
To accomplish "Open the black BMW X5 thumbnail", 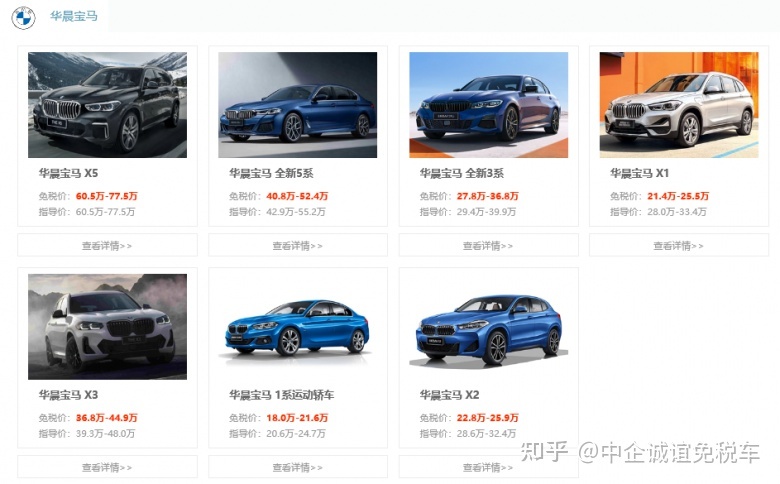I will click(x=107, y=105).
